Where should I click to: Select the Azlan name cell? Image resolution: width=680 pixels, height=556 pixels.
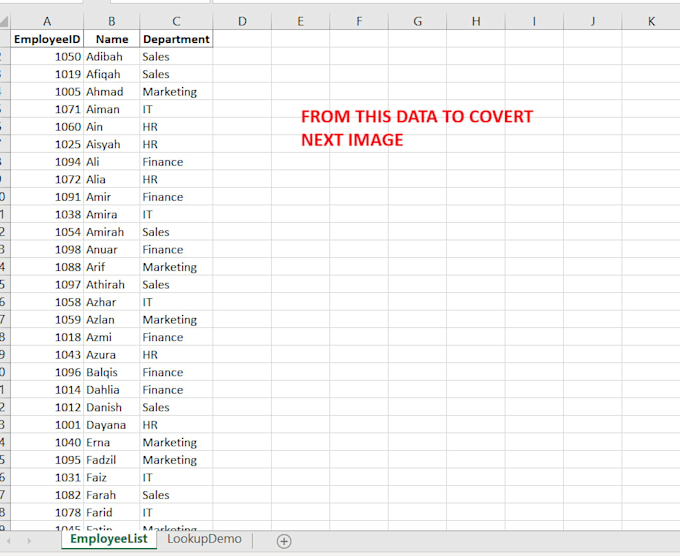tap(111, 320)
